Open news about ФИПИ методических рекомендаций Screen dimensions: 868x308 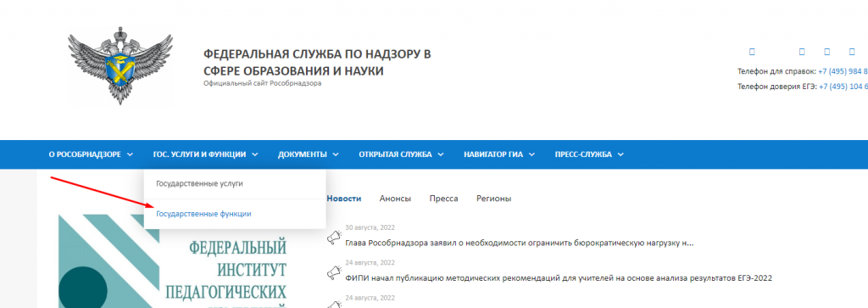[559, 278]
